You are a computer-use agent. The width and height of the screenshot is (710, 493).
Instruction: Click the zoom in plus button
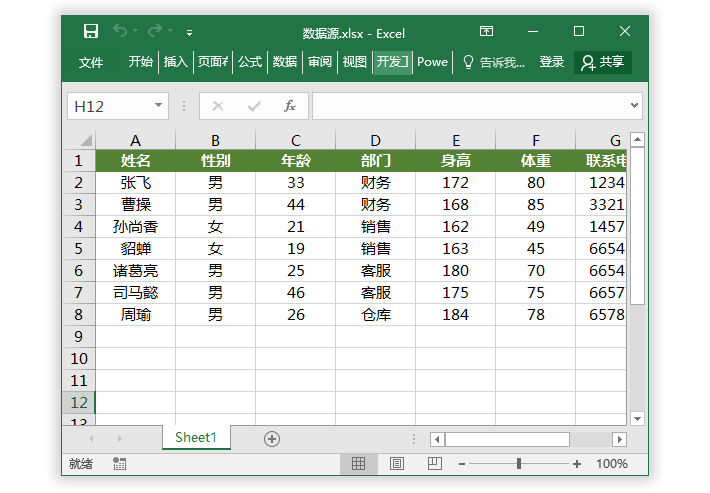coord(577,464)
